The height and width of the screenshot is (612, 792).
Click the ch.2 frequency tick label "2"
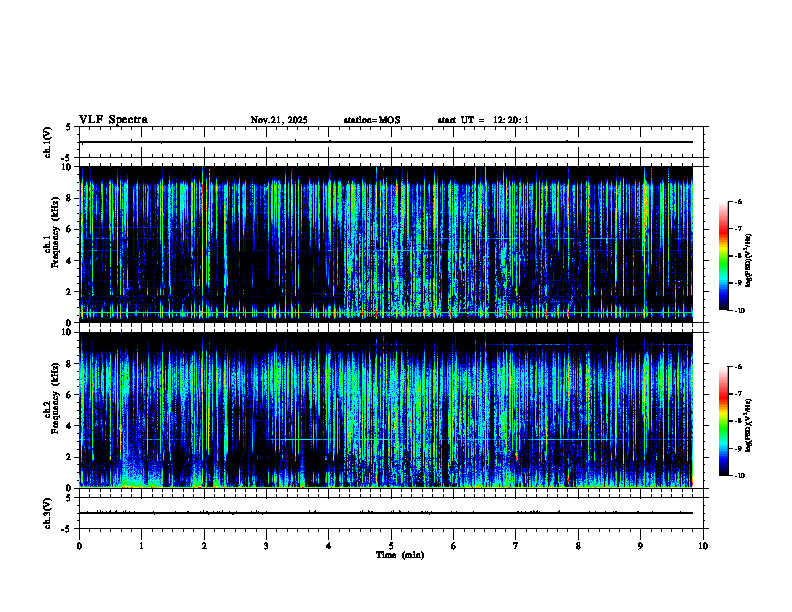[70, 457]
